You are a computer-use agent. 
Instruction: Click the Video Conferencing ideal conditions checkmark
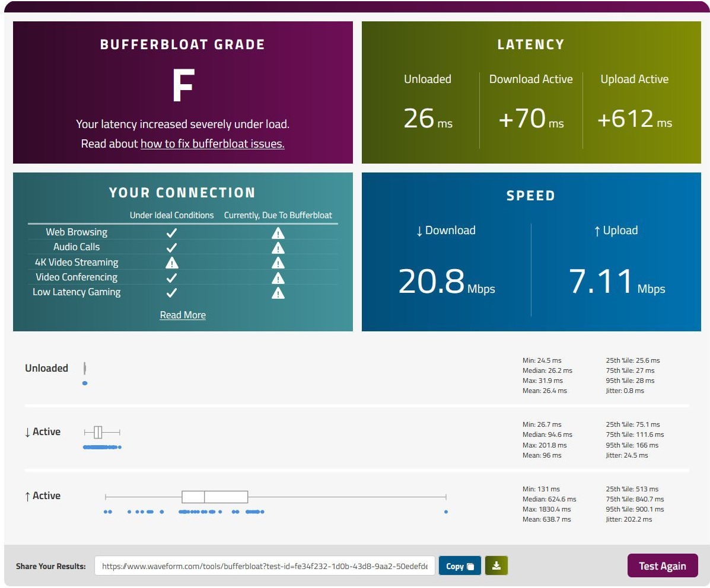coord(171,278)
